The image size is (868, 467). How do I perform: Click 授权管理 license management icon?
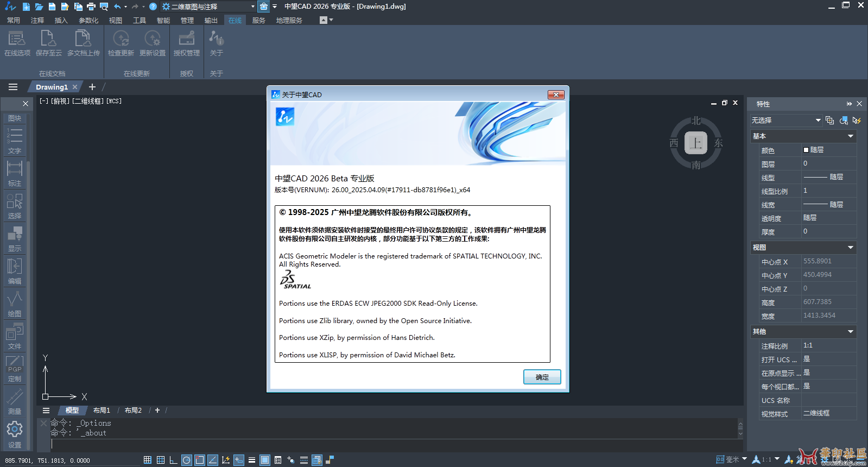pyautogui.click(x=187, y=43)
